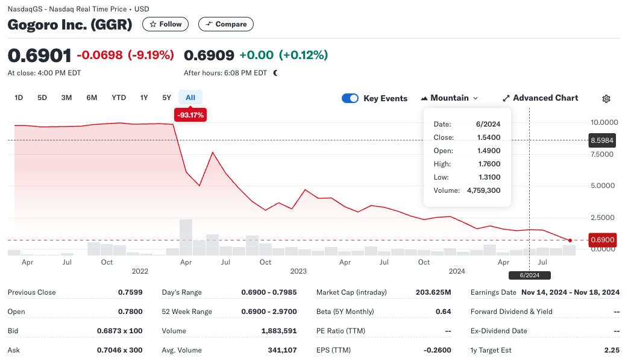The height and width of the screenshot is (364, 628).
Task: Click the 0.6900 current price label
Action: point(602,240)
